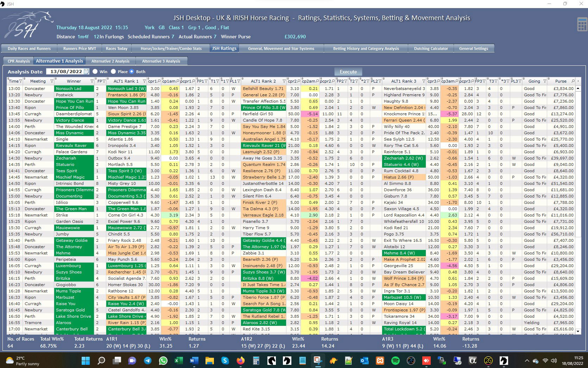Click the FP3 column filter dropdown
588x368 pixels.
pos(484,81)
